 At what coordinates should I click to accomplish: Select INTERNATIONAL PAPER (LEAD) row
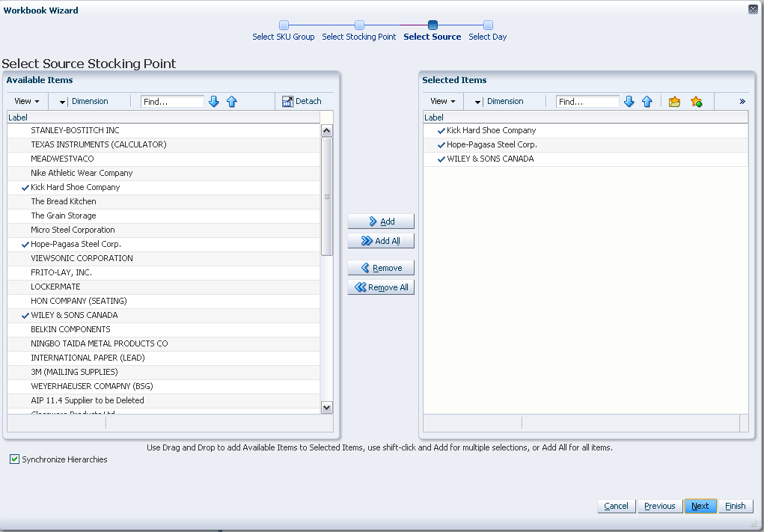(163, 358)
